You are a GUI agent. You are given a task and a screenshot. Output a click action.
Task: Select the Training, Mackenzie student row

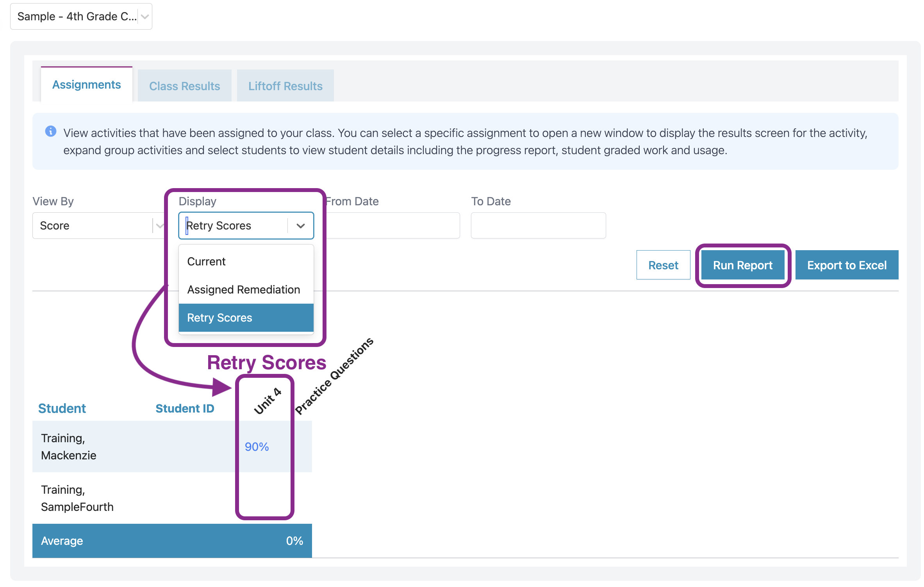tap(172, 446)
